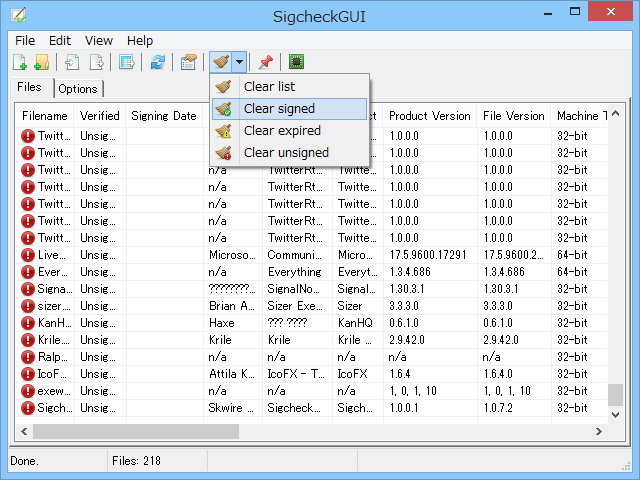Viewport: 640px width, 480px height.
Task: Click unsigned error icon on sizer row
Action: coord(28,306)
